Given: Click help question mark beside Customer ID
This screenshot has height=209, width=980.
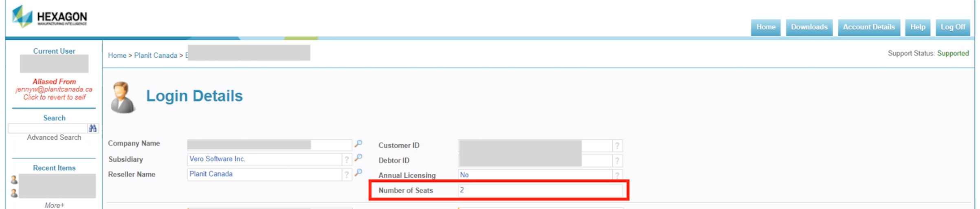Looking at the screenshot, I should (617, 146).
